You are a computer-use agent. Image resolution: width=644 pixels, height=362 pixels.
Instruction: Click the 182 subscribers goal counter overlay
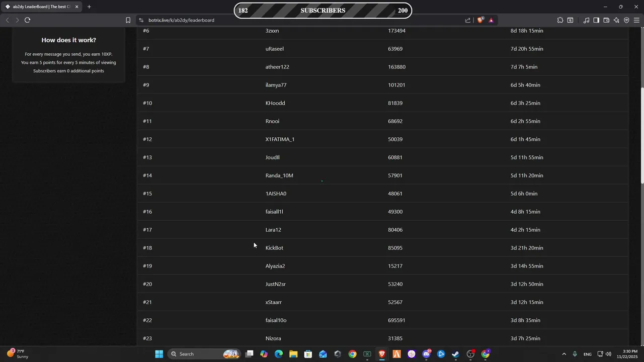(243, 11)
